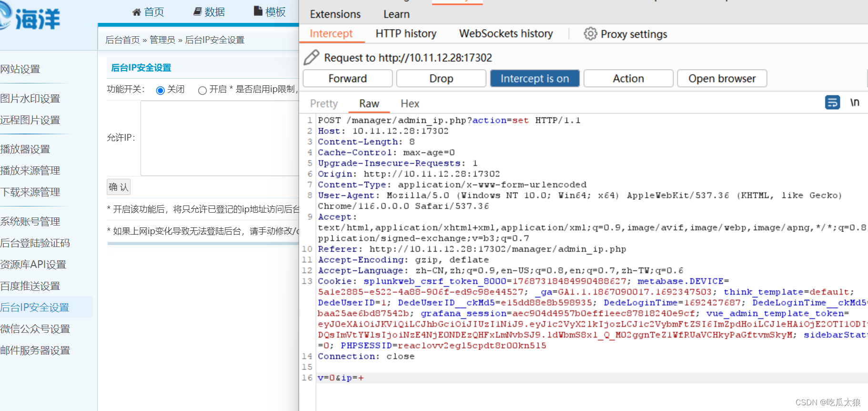Screen dimensions: 868x411
Task: Open 数据 in the top navigation
Action: click(214, 12)
